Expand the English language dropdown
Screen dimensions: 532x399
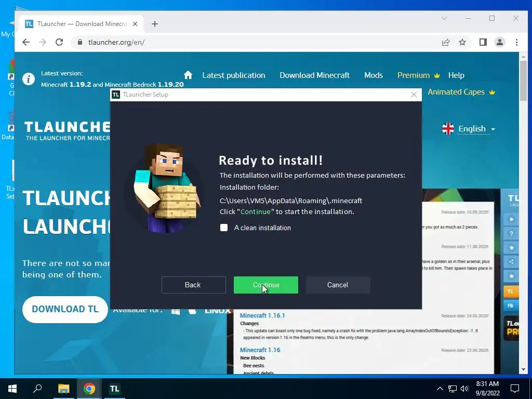[x=476, y=129]
